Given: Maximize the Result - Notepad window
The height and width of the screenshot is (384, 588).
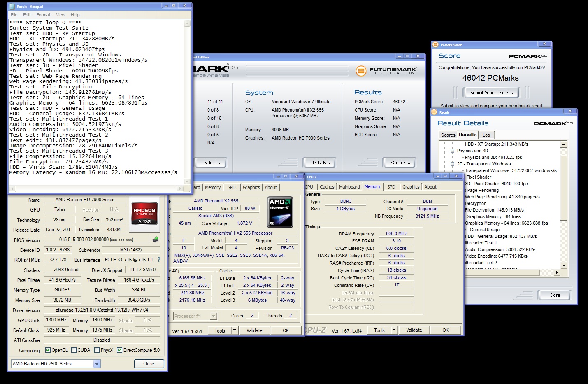Looking at the screenshot, I should [x=174, y=6].
